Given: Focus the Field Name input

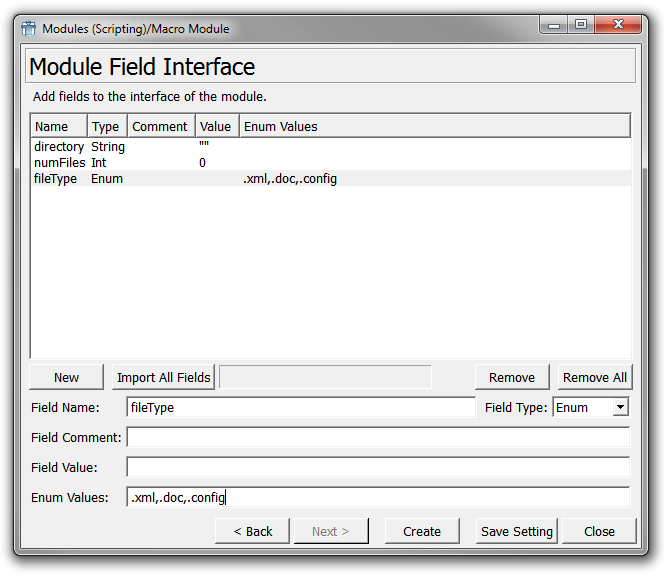Looking at the screenshot, I should coord(300,407).
